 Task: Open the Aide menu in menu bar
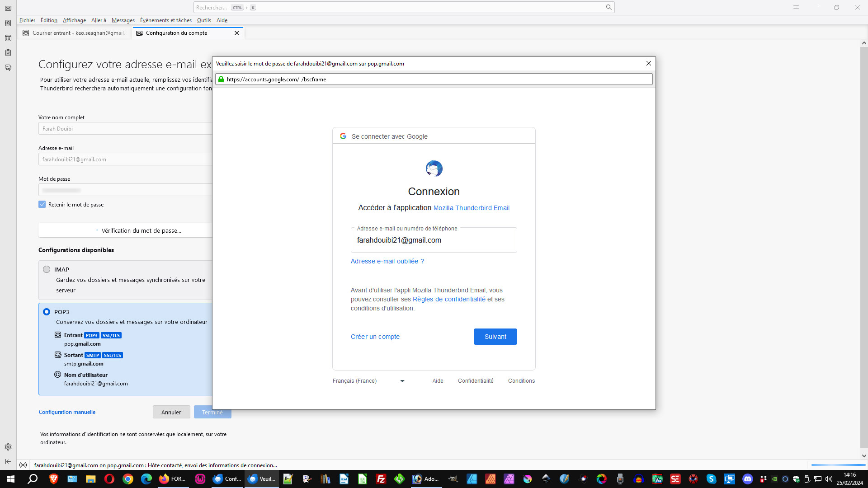[222, 20]
